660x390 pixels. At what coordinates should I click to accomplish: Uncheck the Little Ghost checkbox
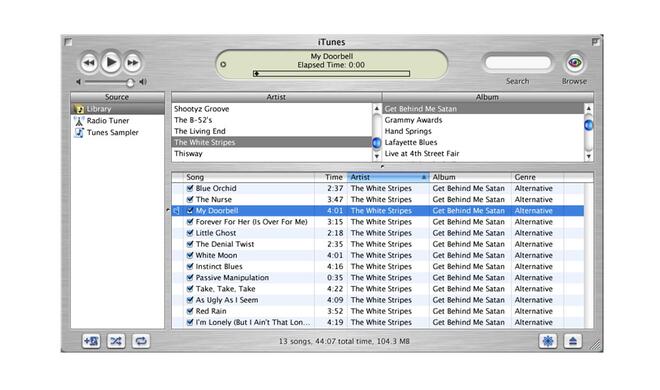(190, 233)
